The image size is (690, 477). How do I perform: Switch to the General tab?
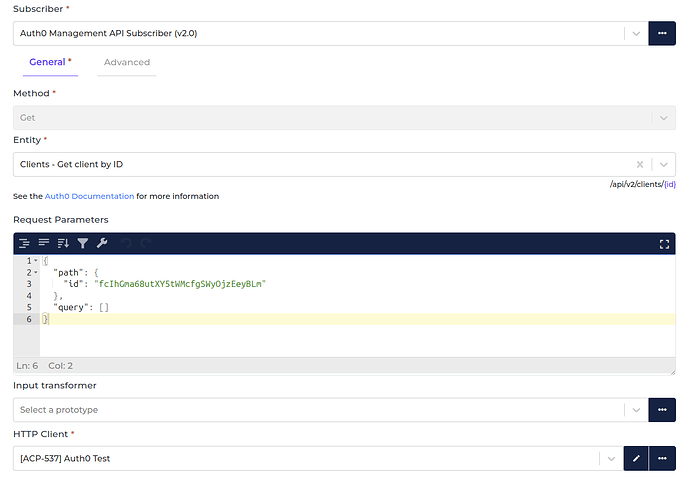[50, 62]
